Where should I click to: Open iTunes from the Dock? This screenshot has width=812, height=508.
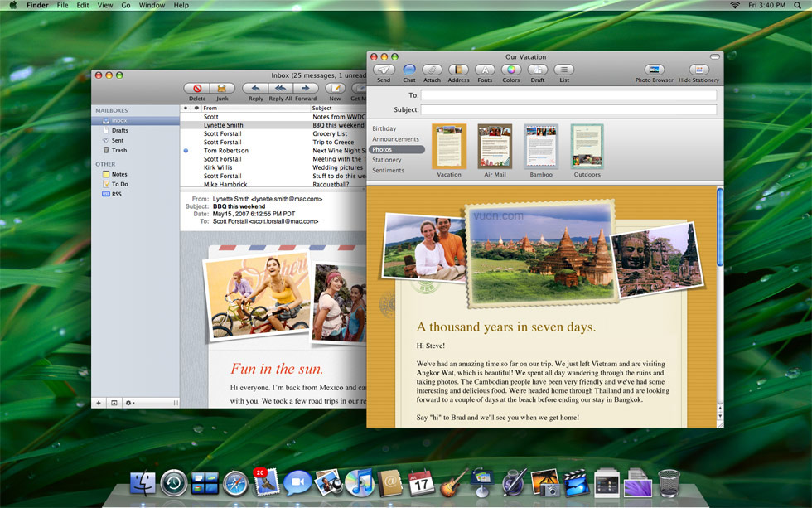360,482
